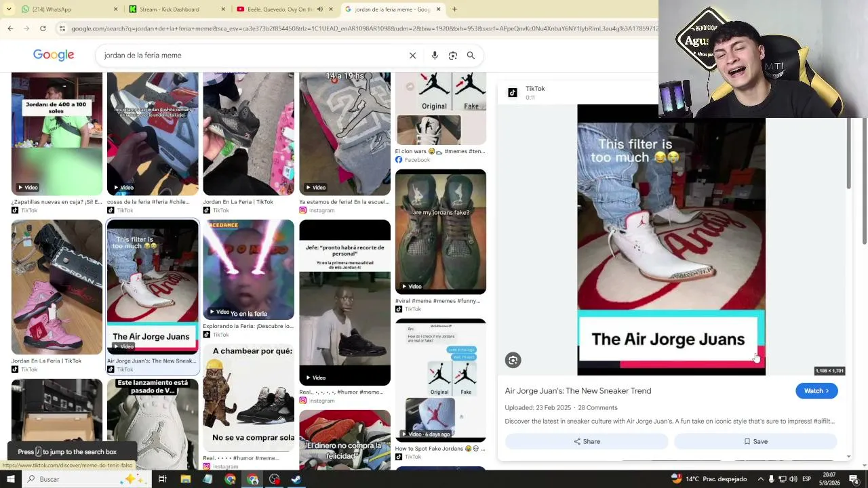Open Task View from the taskbar
868x488 pixels.
(x=163, y=479)
